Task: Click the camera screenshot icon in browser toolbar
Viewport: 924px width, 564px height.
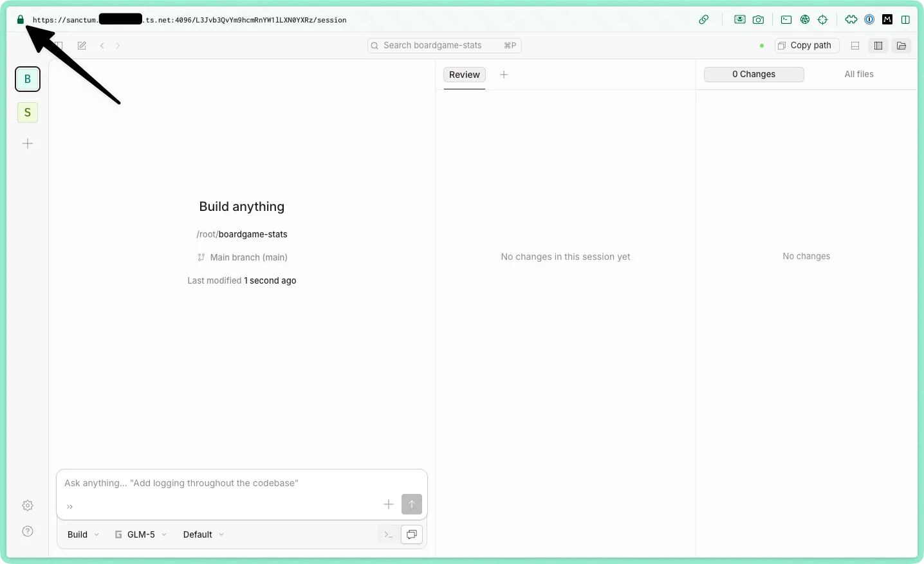Action: 759,20
